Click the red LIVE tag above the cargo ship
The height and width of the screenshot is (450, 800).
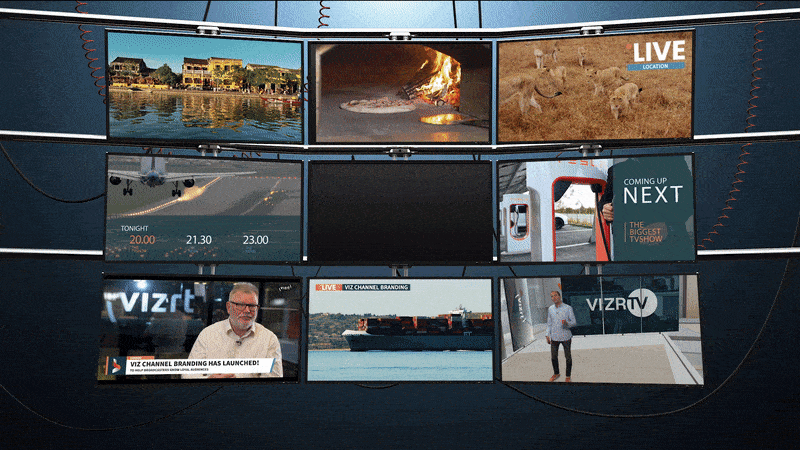pos(327,288)
